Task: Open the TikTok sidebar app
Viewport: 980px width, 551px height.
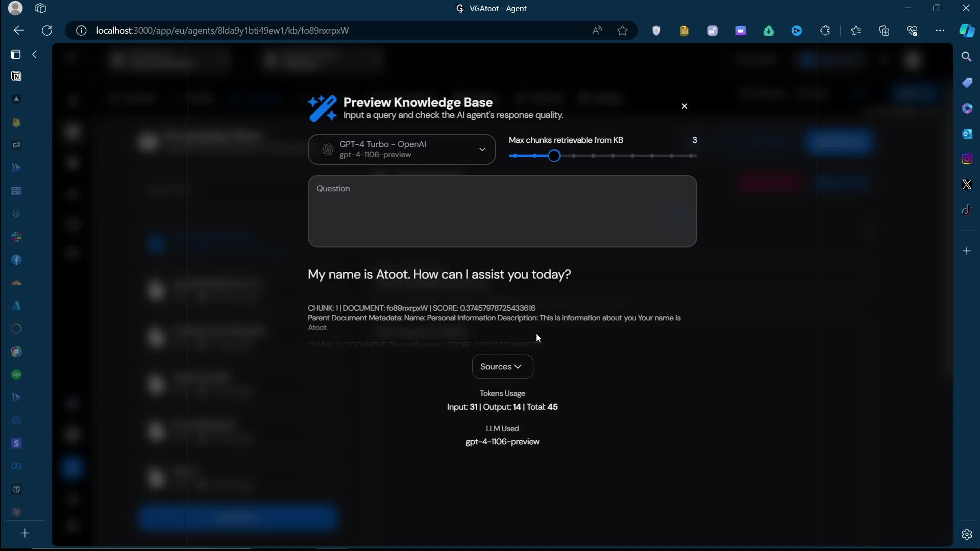Action: (x=967, y=210)
